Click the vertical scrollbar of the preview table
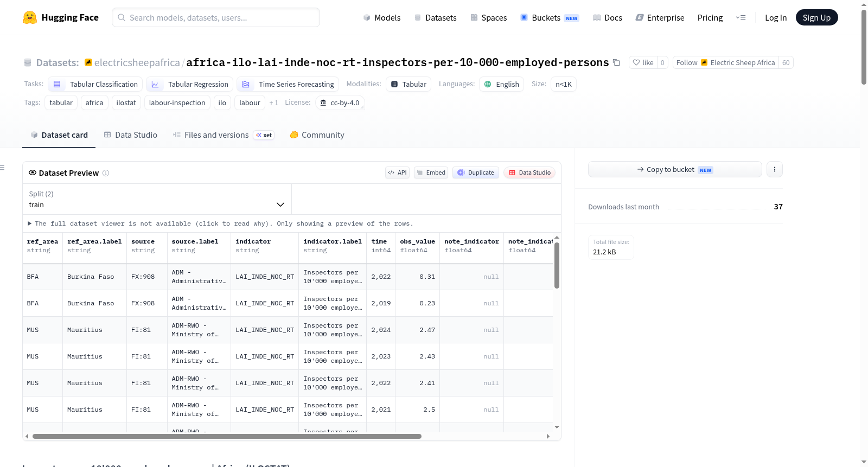Screen dimensions: 868x467 (557, 265)
